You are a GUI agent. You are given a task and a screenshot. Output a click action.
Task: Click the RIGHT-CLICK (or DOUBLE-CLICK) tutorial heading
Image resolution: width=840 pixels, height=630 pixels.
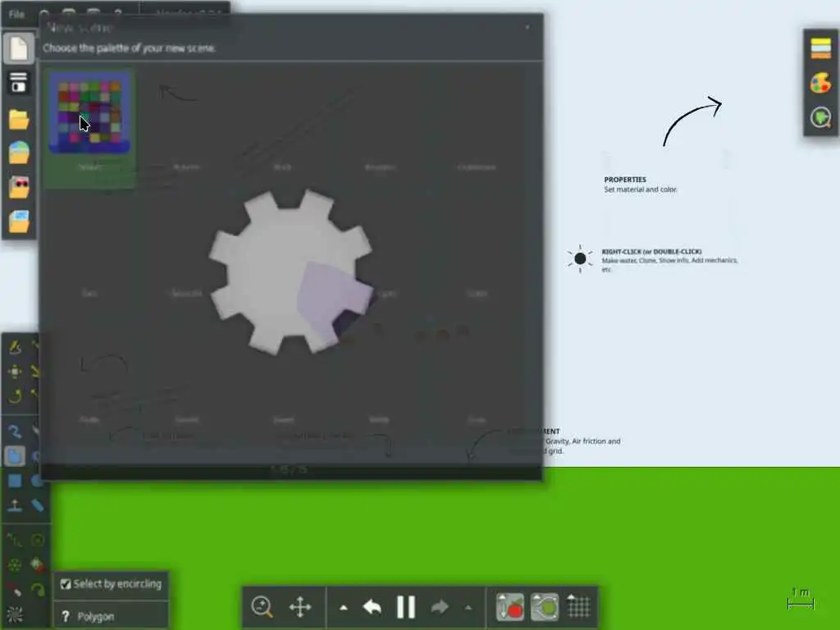(651, 251)
